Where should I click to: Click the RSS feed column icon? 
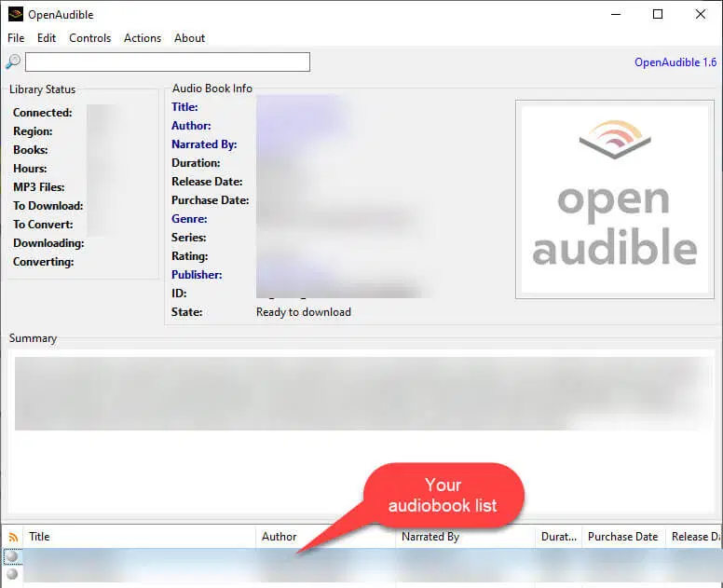tap(13, 537)
